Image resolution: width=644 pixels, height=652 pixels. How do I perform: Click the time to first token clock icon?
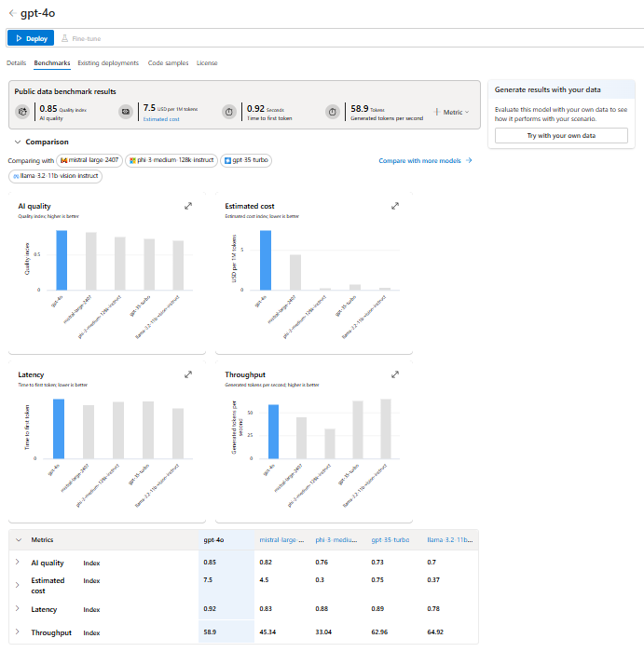click(229, 112)
